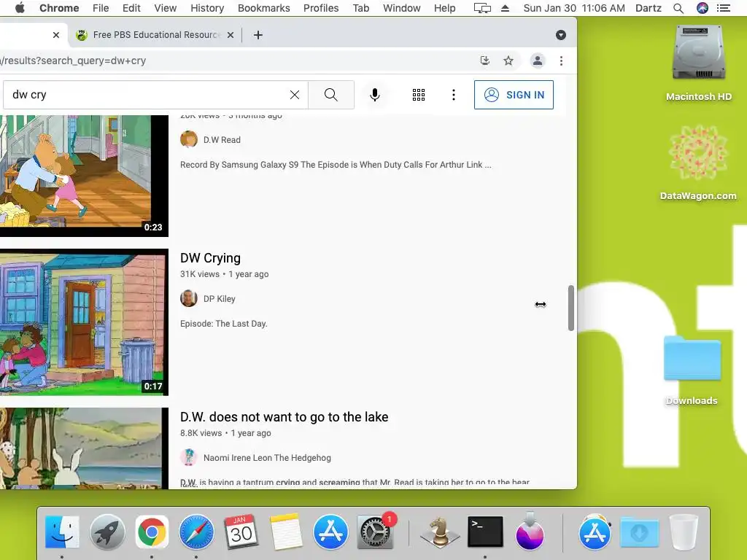The height and width of the screenshot is (560, 747).
Task: Open the macOS installer icon in Dock
Action: (530, 532)
